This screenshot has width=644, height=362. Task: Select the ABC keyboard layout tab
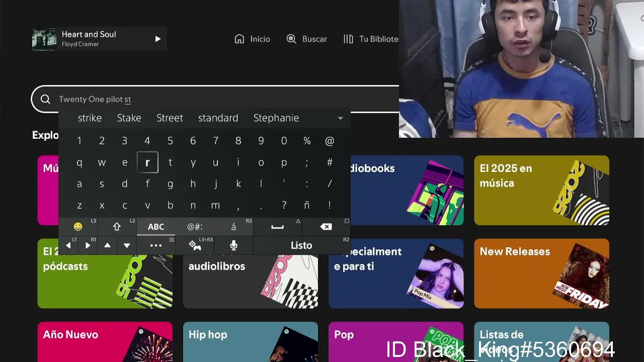point(156,227)
